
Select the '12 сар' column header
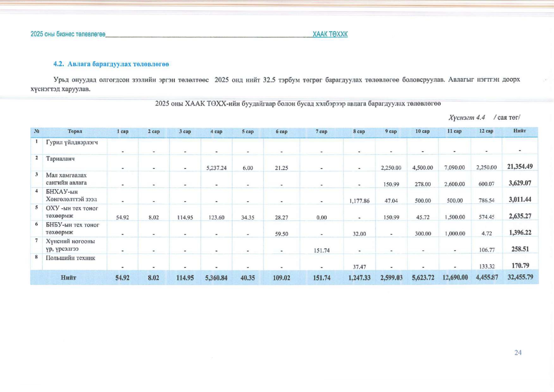486,131
